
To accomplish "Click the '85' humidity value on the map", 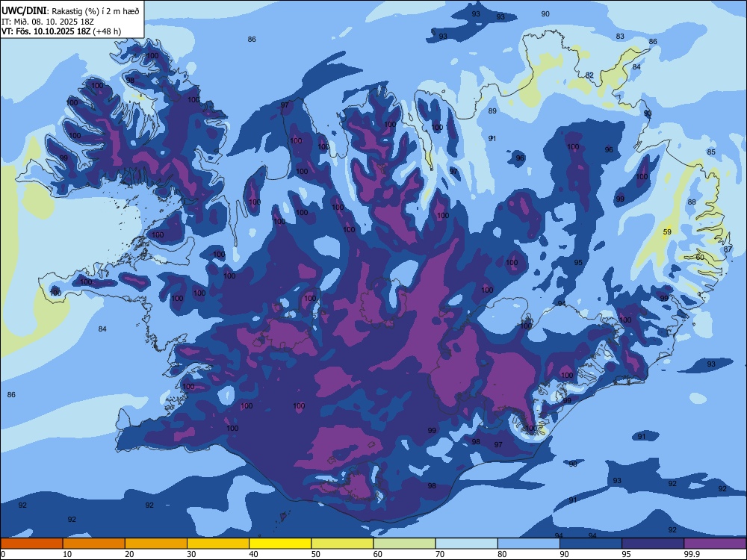I will point(711,152).
